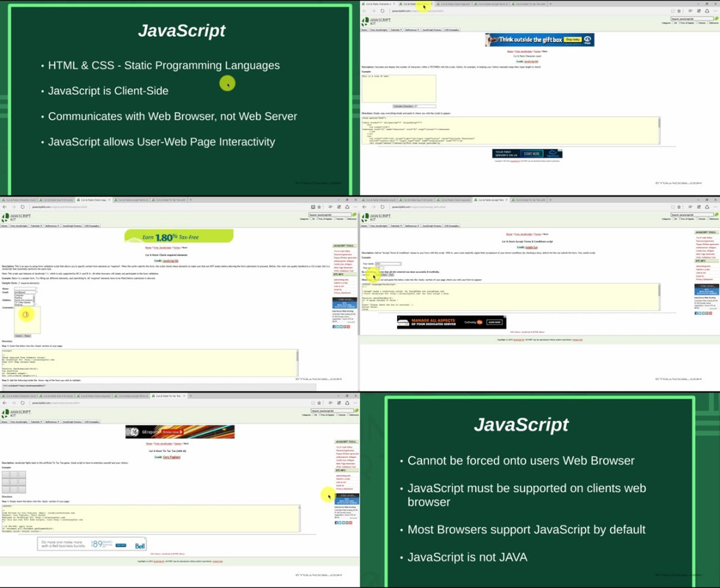Switch to last tab in Accept Terms window
720x588 pixels.
coord(530,200)
